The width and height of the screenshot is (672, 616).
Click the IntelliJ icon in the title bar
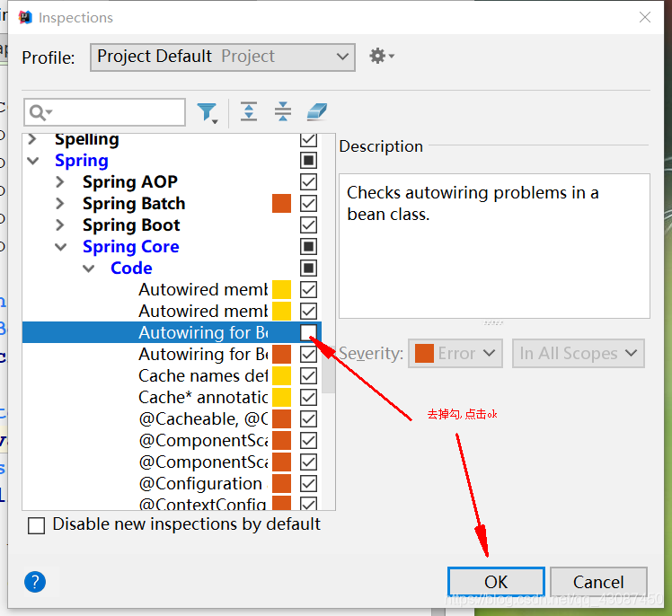[25, 18]
